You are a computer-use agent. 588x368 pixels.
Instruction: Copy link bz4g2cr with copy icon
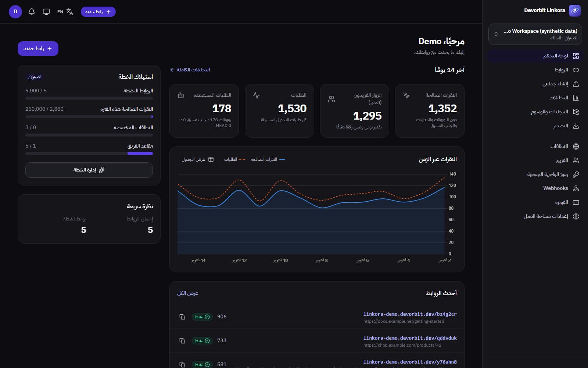pyautogui.click(x=182, y=317)
